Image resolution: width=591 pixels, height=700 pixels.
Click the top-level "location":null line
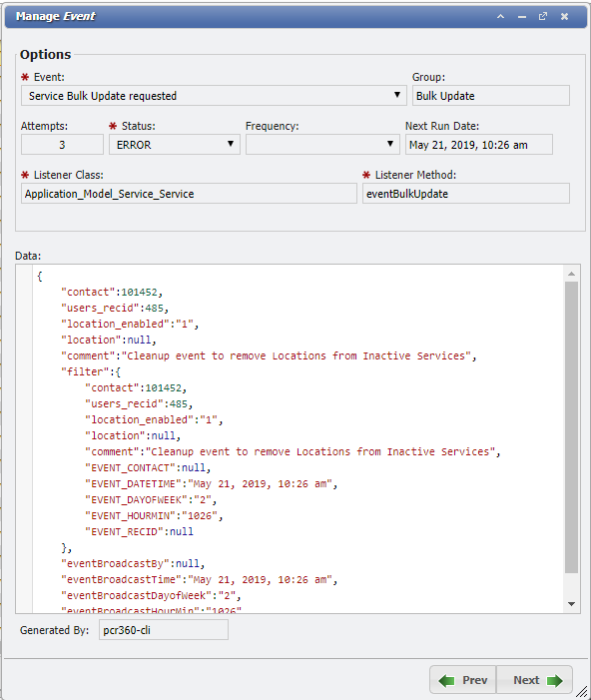(109, 341)
